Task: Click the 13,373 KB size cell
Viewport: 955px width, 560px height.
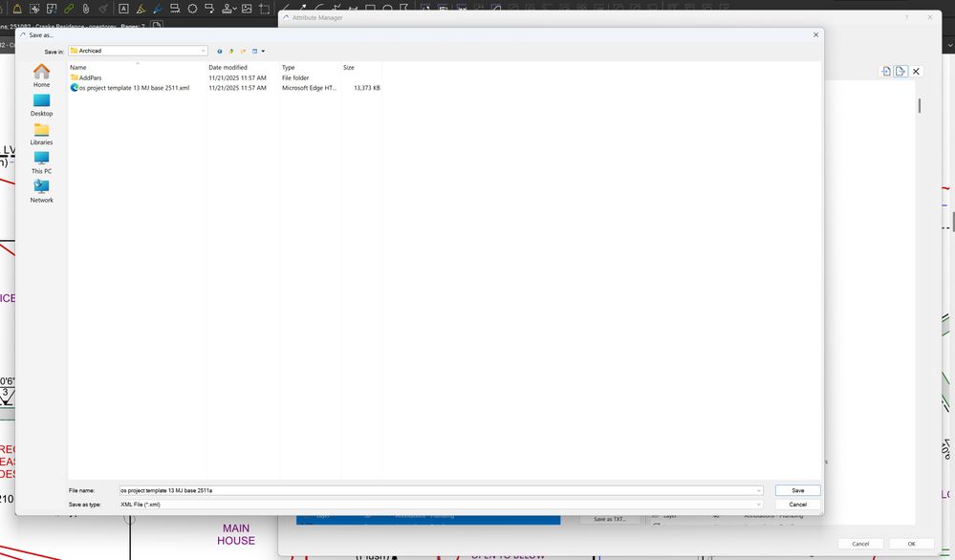Action: click(x=367, y=88)
